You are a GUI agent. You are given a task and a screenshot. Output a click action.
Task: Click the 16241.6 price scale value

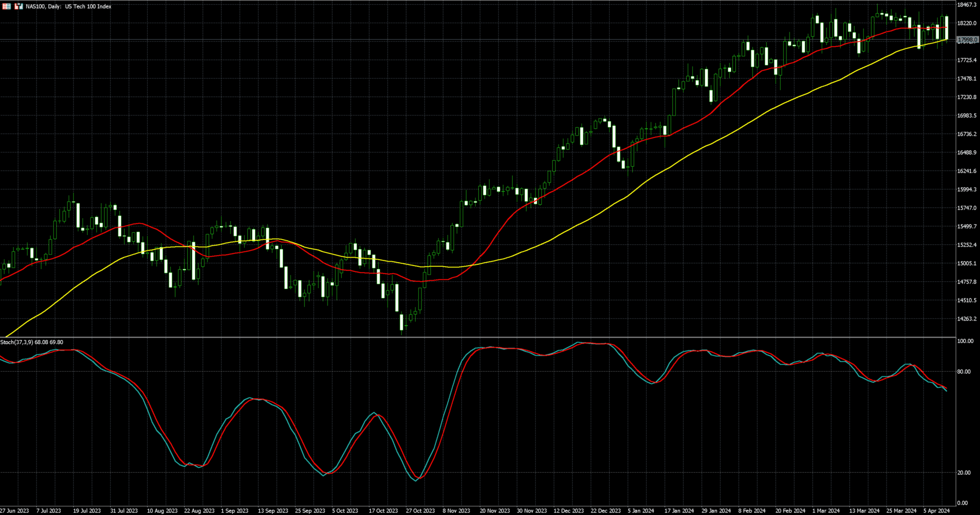click(x=967, y=171)
